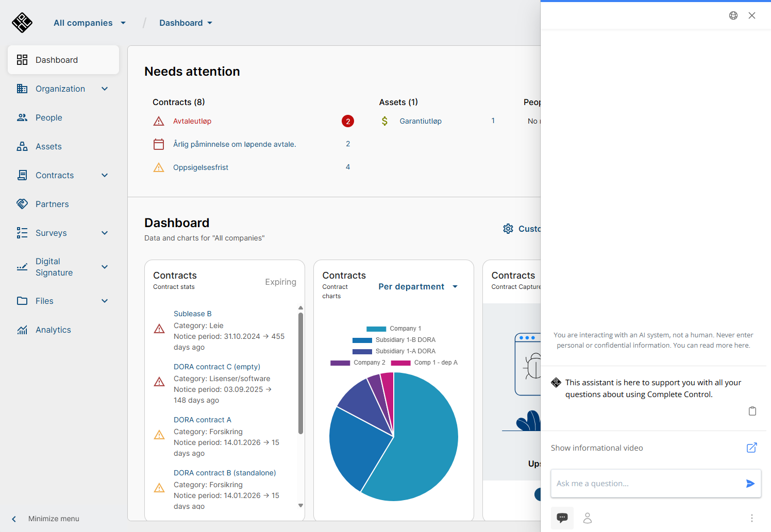Go to Analytics in the sidebar
Screen dimensions: 771x532
pos(53,330)
